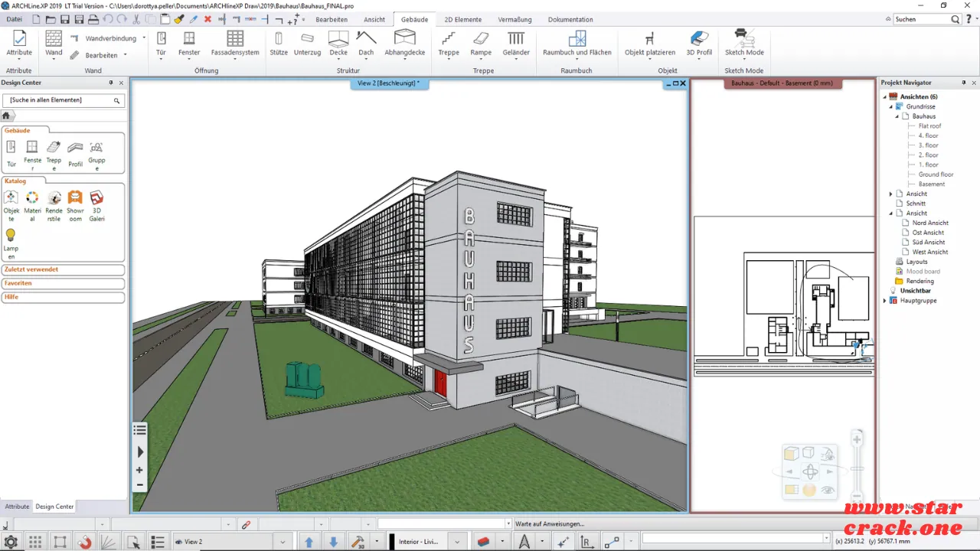The image size is (980, 551).
Task: Click the settings gear in bottom toolbar
Action: coord(11,542)
